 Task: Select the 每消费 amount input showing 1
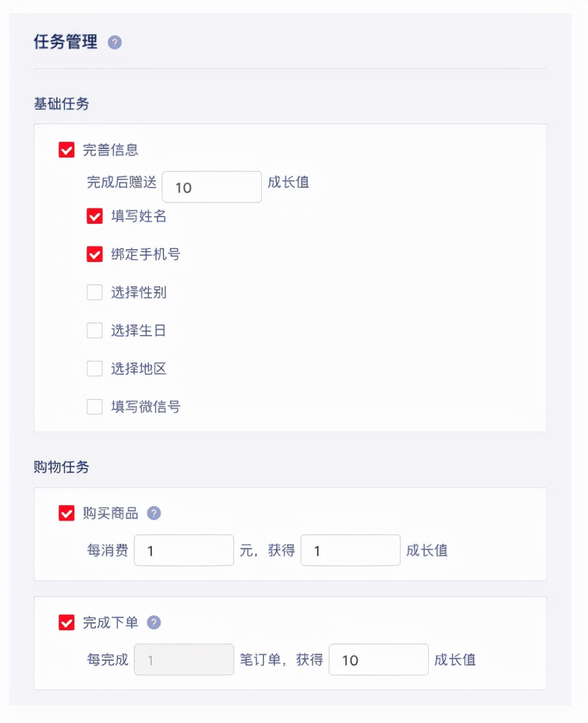coord(184,550)
